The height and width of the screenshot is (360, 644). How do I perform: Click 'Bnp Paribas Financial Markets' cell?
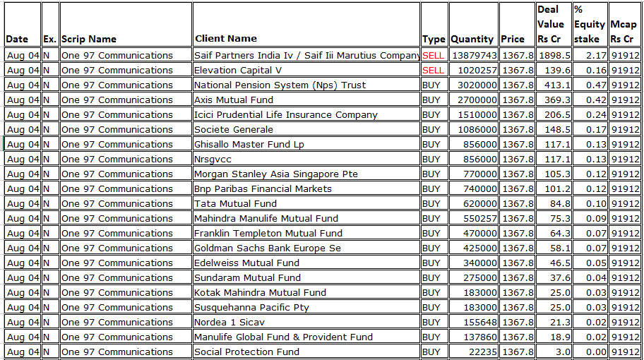(306, 188)
